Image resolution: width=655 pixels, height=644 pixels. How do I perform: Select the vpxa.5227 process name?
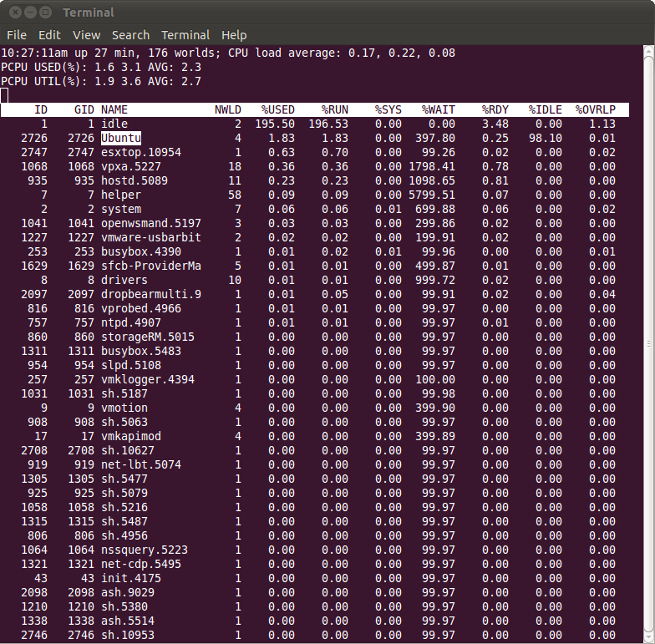point(131,167)
